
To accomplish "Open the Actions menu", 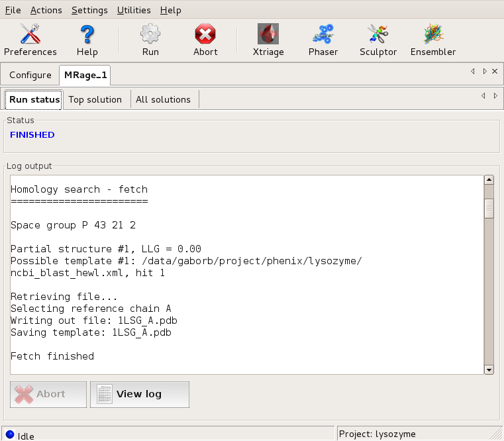I will (46, 10).
